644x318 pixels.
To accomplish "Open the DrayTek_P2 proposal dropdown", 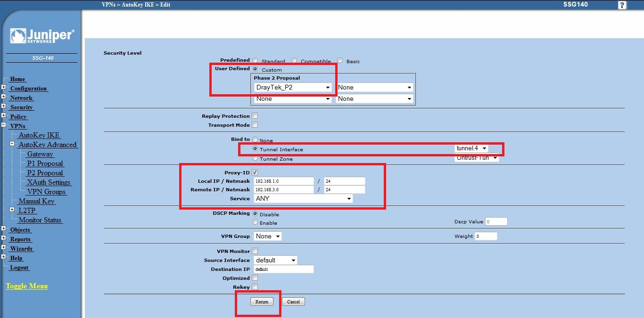I will 293,88.
